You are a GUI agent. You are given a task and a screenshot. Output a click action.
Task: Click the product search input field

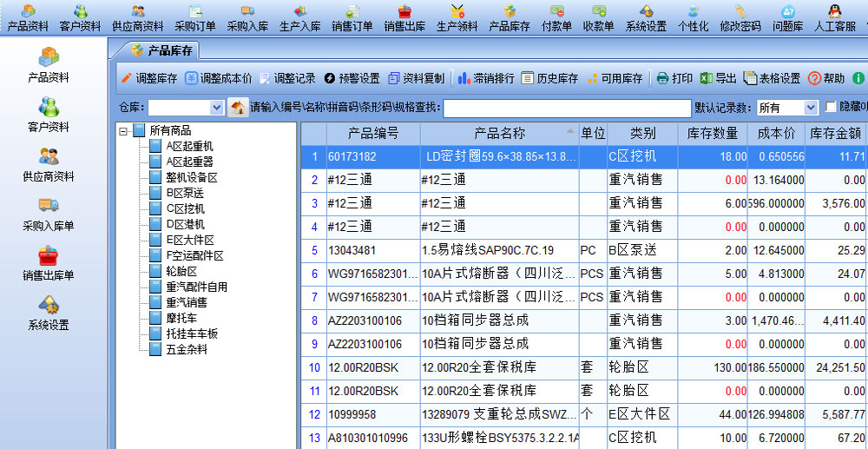(567, 108)
